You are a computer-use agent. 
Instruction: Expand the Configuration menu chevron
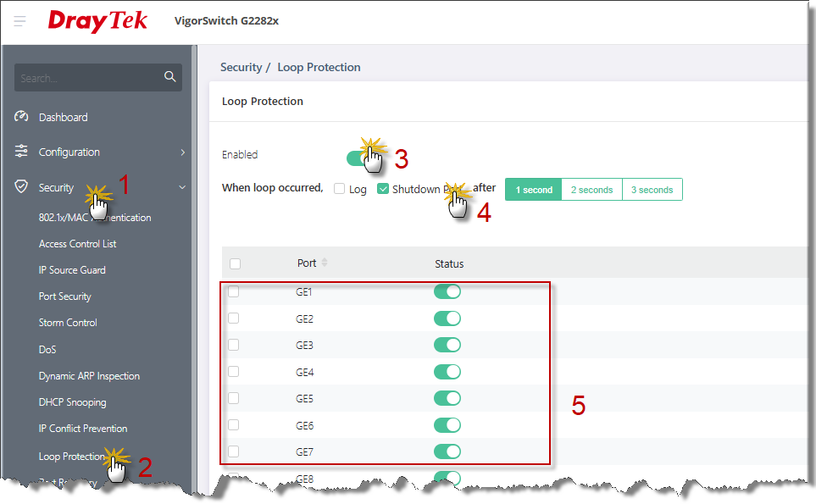(x=182, y=152)
